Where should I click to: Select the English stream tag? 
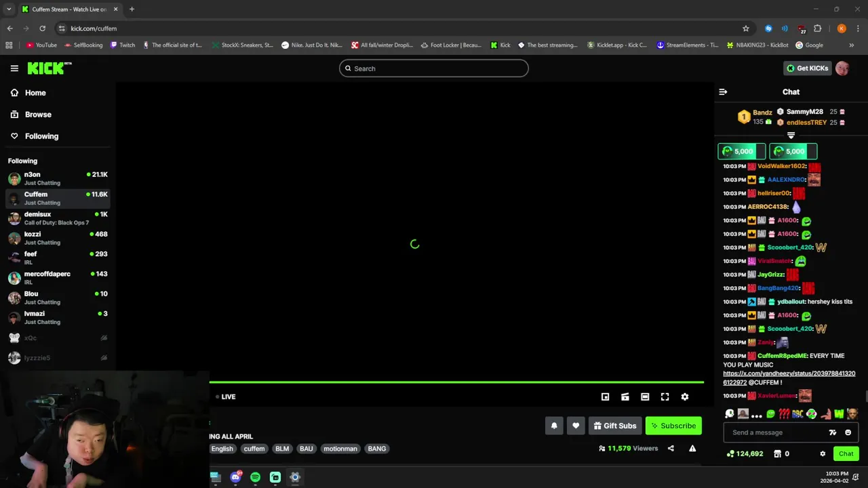pyautogui.click(x=222, y=449)
